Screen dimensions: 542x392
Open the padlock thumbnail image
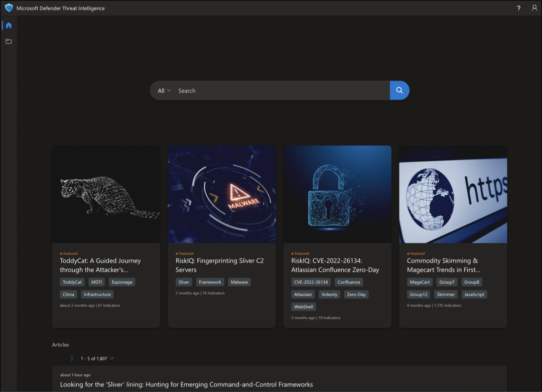(x=337, y=194)
